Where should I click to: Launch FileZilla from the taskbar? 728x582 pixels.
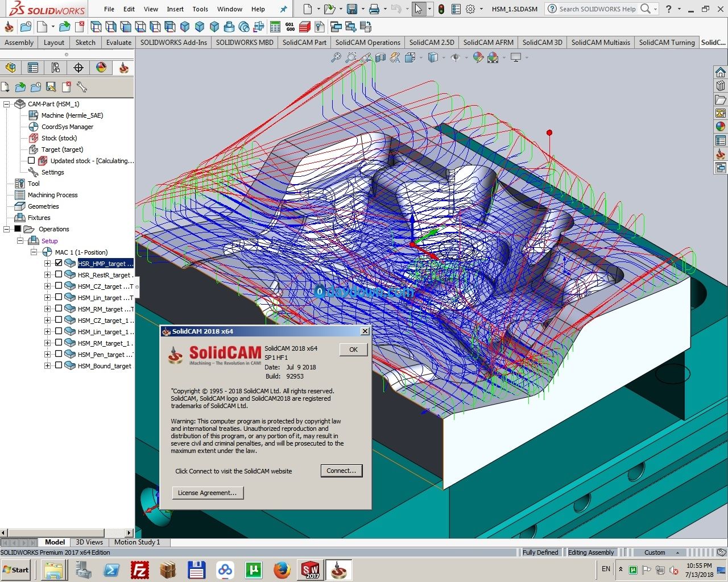tap(139, 569)
